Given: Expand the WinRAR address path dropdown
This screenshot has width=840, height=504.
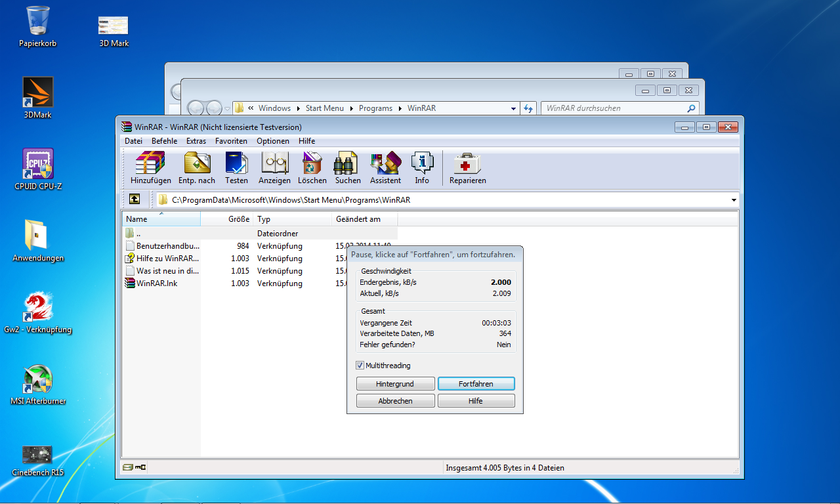Looking at the screenshot, I should [x=733, y=199].
